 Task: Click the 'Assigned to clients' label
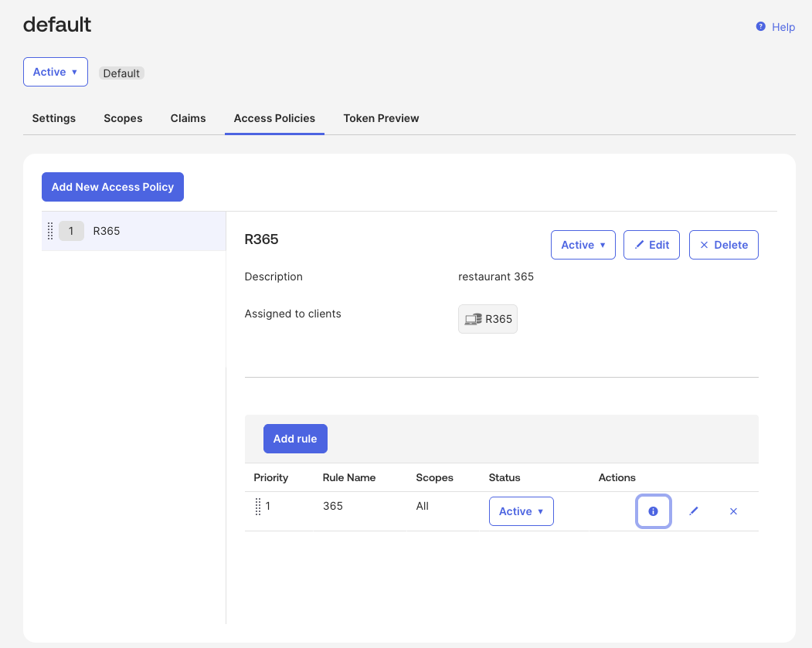(293, 314)
